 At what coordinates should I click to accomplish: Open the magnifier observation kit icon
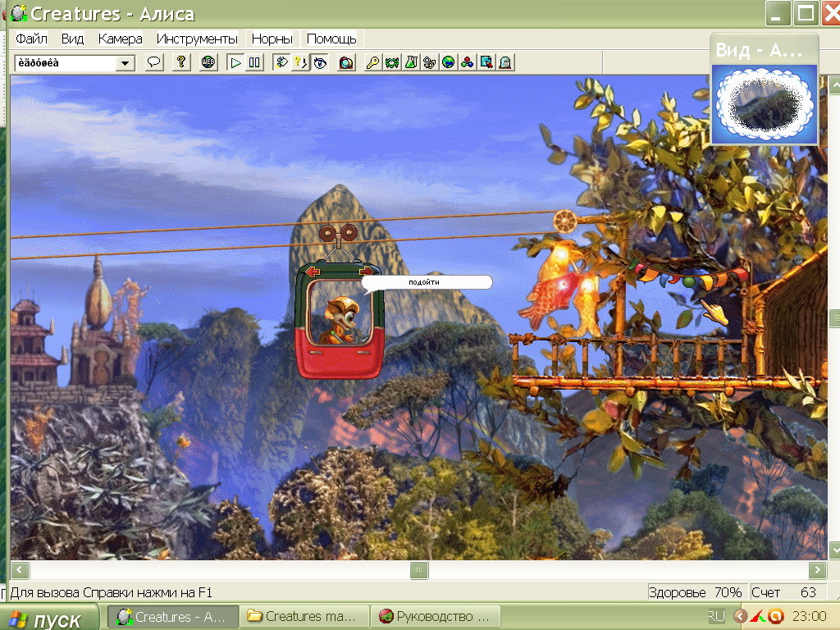pyautogui.click(x=486, y=62)
